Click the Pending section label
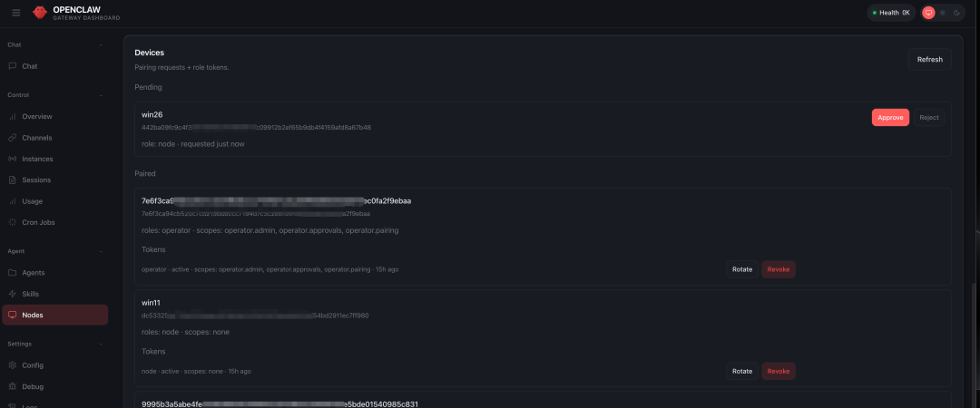Image resolution: width=980 pixels, height=408 pixels. coord(148,87)
